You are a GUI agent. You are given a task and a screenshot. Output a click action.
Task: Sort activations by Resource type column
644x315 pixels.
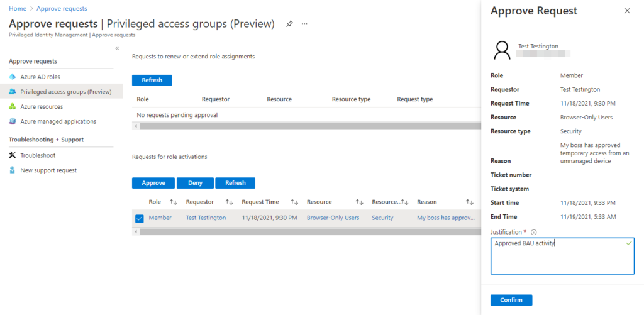(x=404, y=202)
